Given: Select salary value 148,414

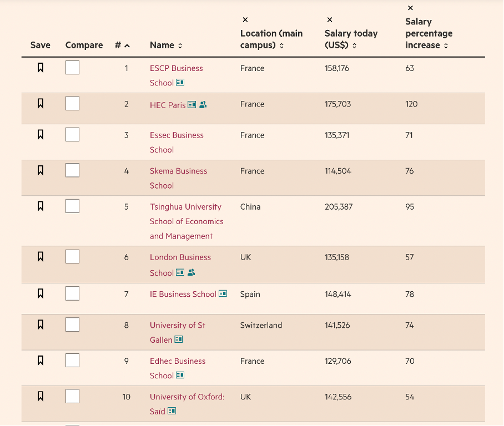Looking at the screenshot, I should (338, 294).
